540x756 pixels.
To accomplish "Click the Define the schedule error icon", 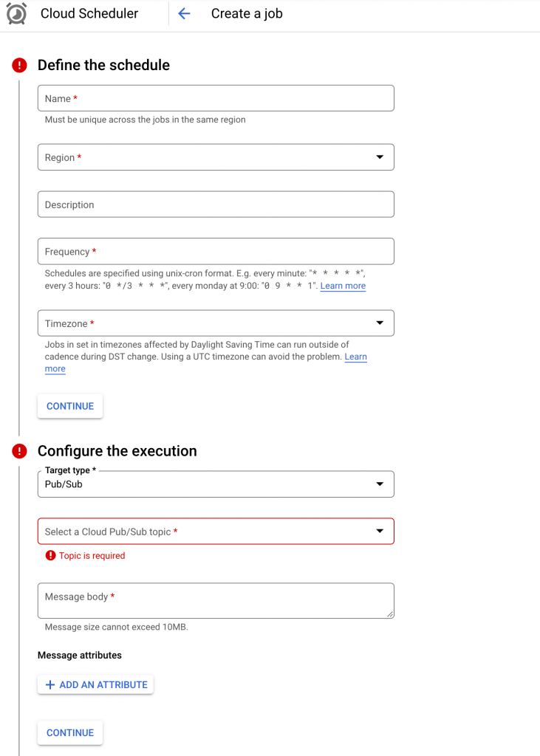I will click(19, 65).
